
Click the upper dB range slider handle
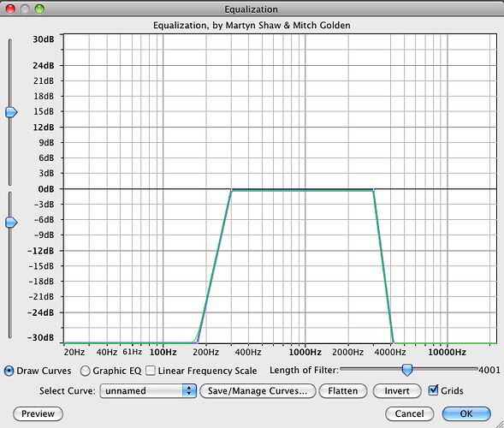tap(11, 112)
